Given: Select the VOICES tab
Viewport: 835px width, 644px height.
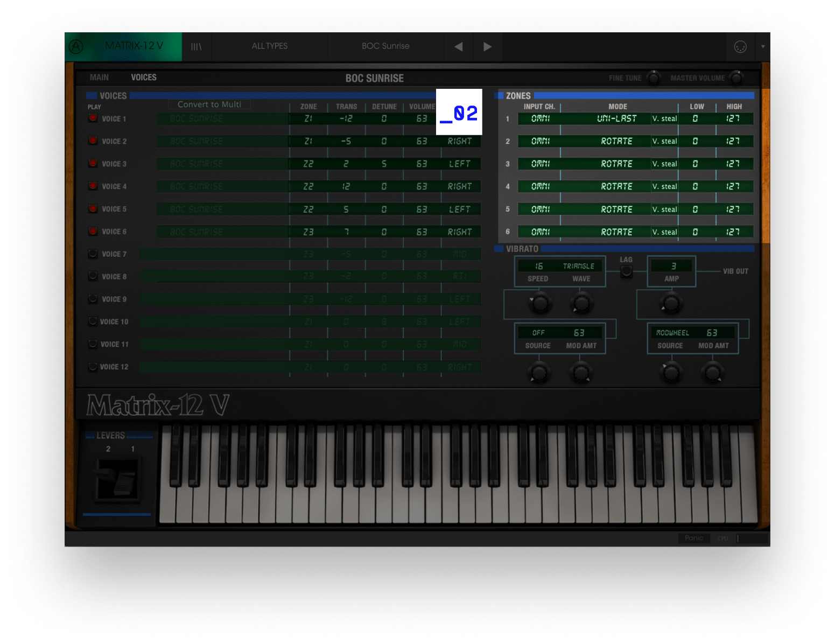Looking at the screenshot, I should pos(144,78).
